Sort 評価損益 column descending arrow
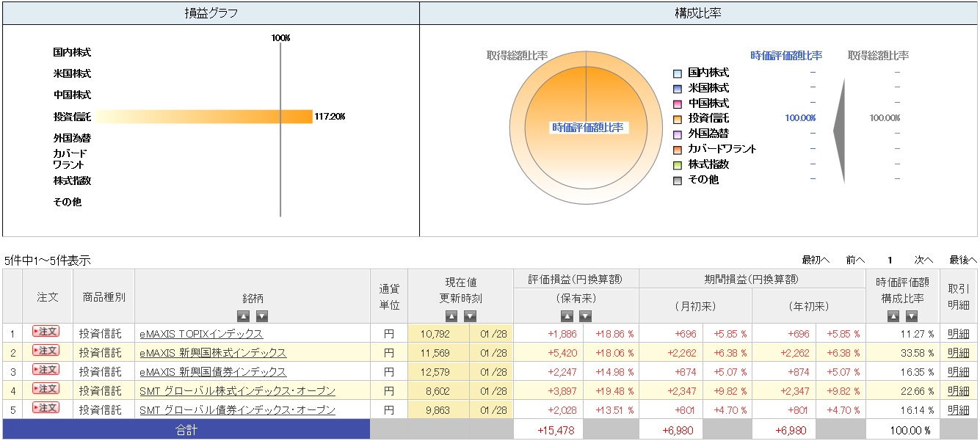 click(585, 316)
